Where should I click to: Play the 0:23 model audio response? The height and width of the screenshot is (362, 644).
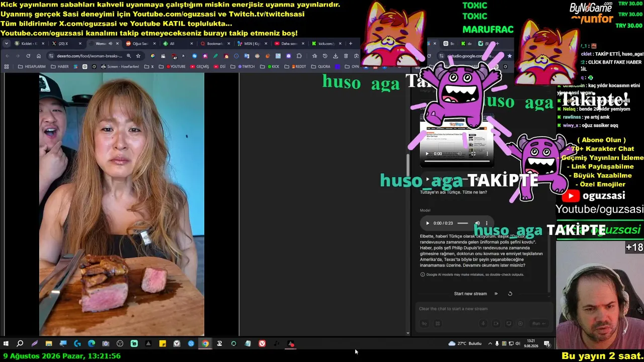[x=428, y=223]
